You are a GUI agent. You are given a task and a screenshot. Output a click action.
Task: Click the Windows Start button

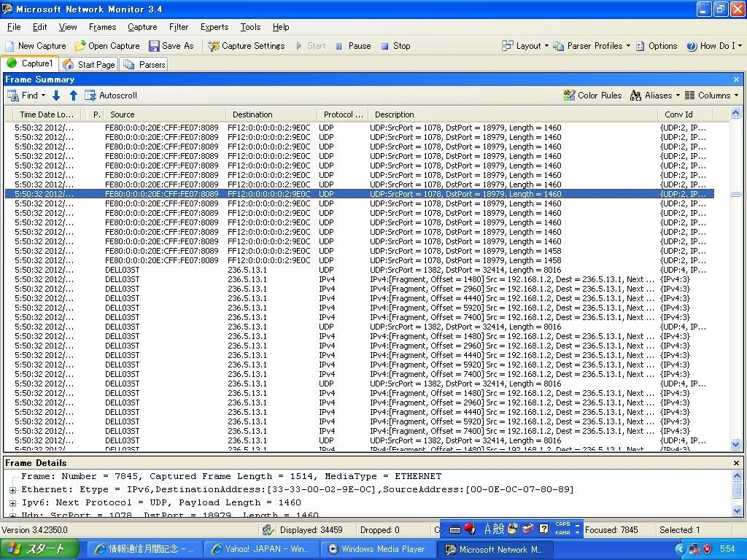pyautogui.click(x=39, y=550)
